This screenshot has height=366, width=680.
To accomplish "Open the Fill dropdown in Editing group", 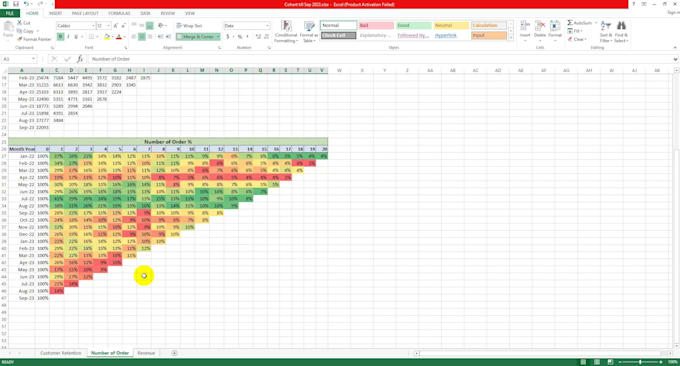I will click(x=576, y=31).
